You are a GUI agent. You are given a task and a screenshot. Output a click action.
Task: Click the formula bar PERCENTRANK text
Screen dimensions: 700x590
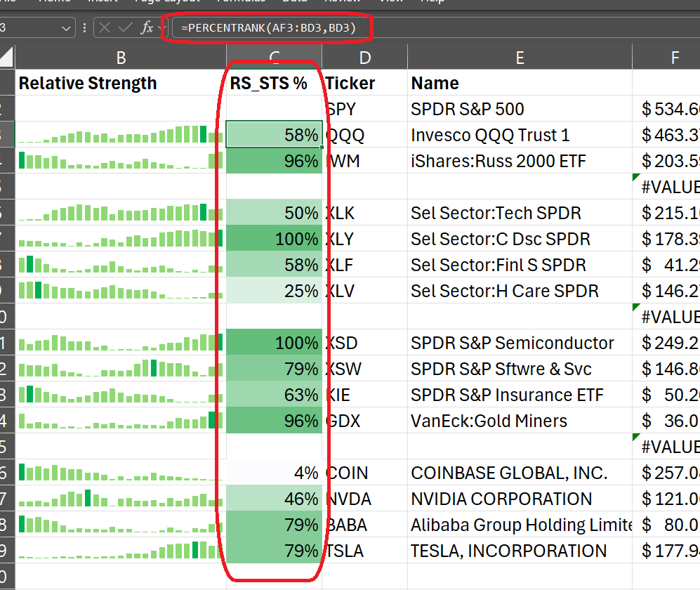tap(268, 27)
